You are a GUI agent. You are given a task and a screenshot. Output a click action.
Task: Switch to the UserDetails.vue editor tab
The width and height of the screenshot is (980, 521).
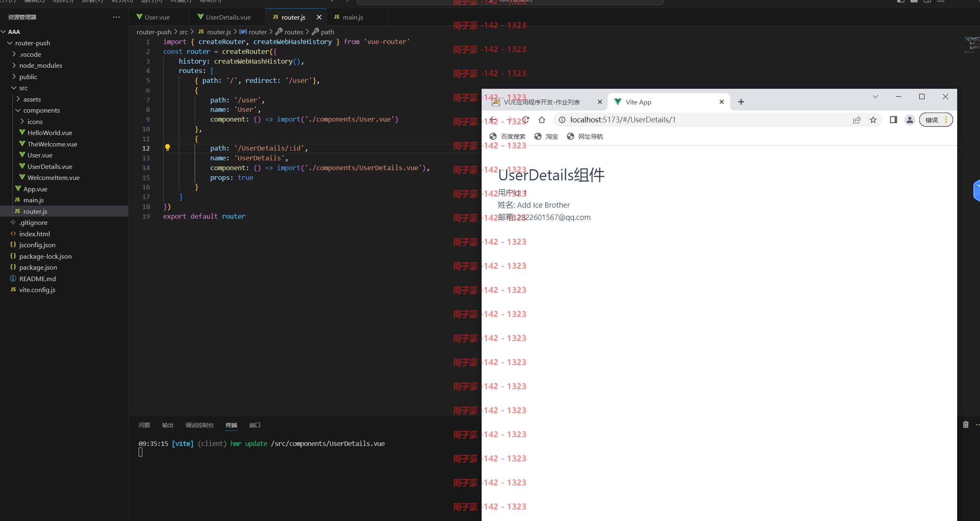(224, 17)
